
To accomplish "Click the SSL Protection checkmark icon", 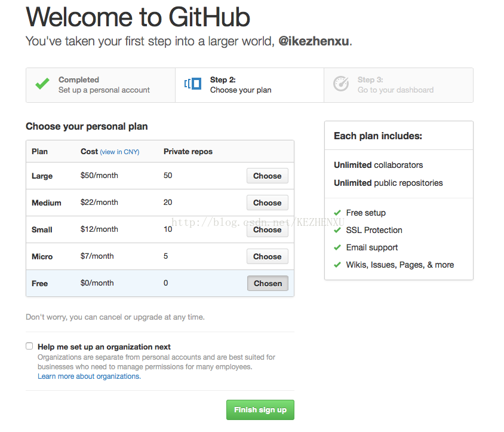I will pyautogui.click(x=337, y=230).
